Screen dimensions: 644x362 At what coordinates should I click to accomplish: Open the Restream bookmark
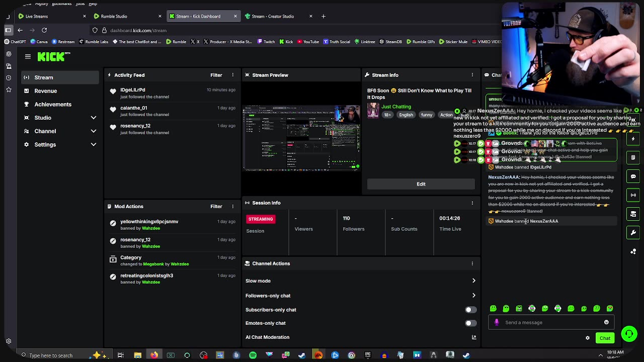pos(63,42)
